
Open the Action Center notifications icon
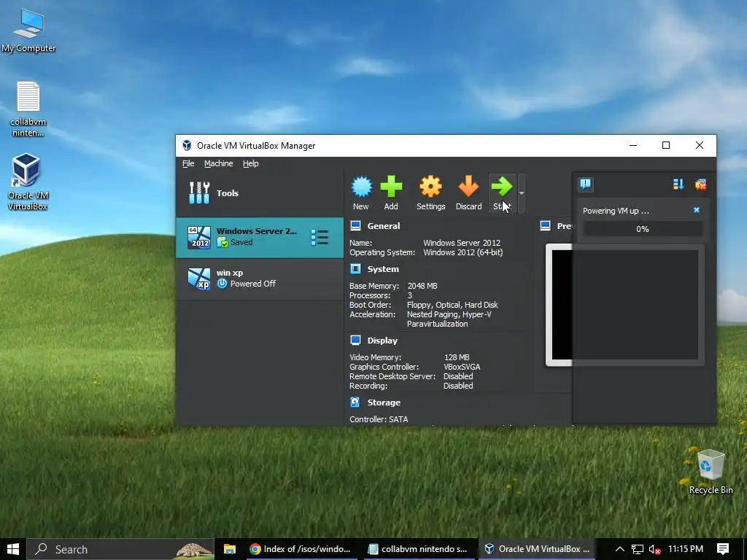[x=723, y=549]
